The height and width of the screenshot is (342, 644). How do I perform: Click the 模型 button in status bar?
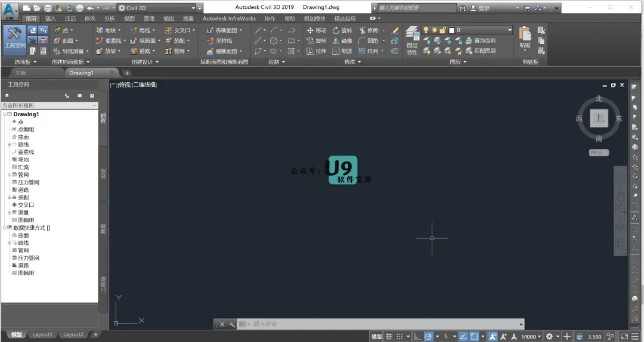(x=377, y=337)
